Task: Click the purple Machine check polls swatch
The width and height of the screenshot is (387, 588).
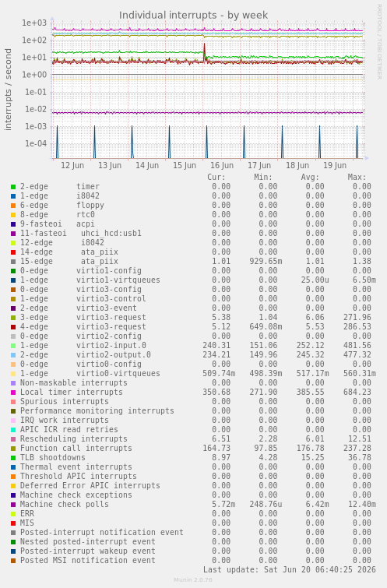Action: click(13, 505)
